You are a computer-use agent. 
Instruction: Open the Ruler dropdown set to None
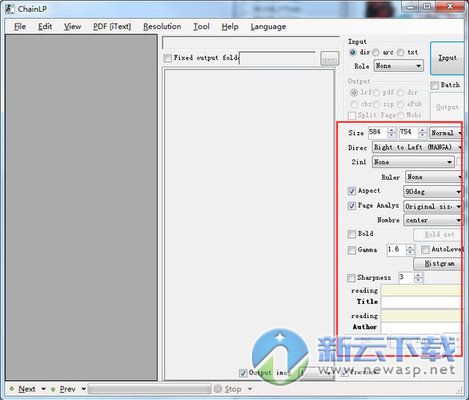click(433, 177)
